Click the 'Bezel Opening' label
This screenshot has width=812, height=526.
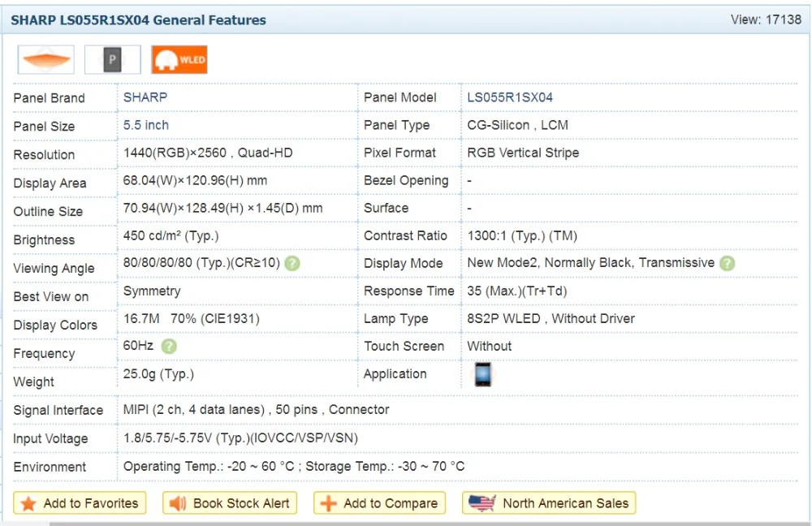406,181
